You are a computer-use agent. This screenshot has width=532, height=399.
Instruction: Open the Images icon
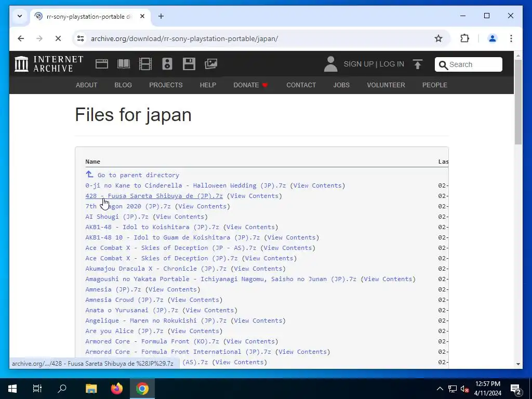[211, 64]
